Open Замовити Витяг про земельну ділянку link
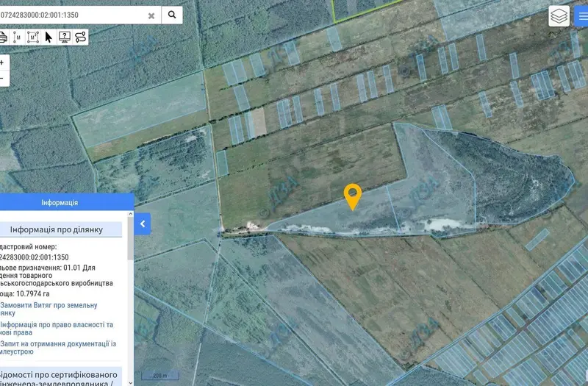588x386 pixels. pos(49,309)
